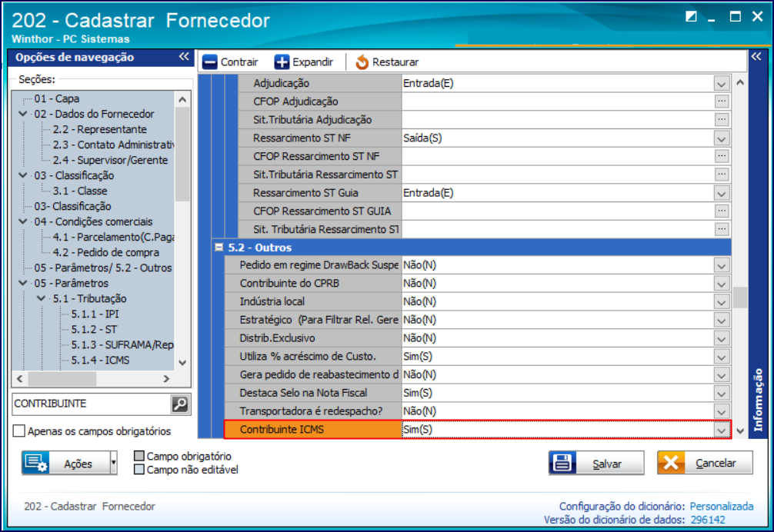
Task: Open ellipsis lookup for CFOP Ressarcimento ST GUIA
Action: click(x=722, y=211)
